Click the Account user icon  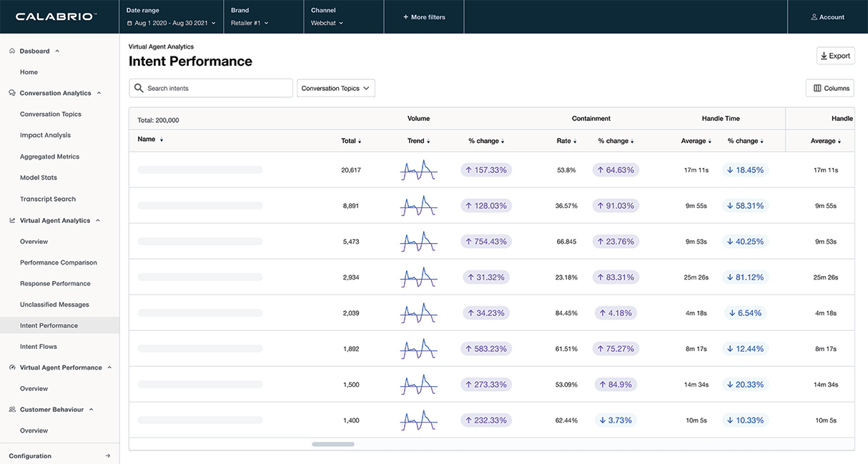click(x=814, y=17)
